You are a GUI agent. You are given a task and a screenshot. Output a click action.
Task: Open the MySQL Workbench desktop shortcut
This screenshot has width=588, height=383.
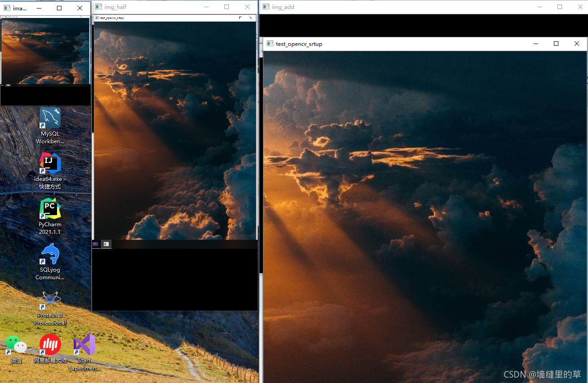coord(50,126)
